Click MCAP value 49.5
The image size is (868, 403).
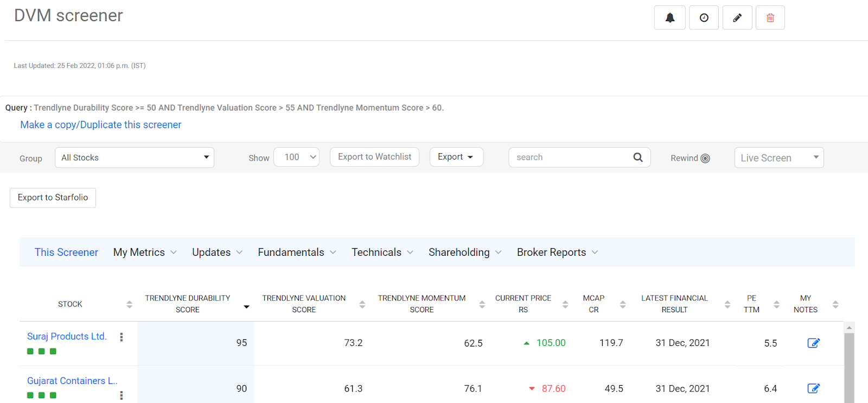614,388
